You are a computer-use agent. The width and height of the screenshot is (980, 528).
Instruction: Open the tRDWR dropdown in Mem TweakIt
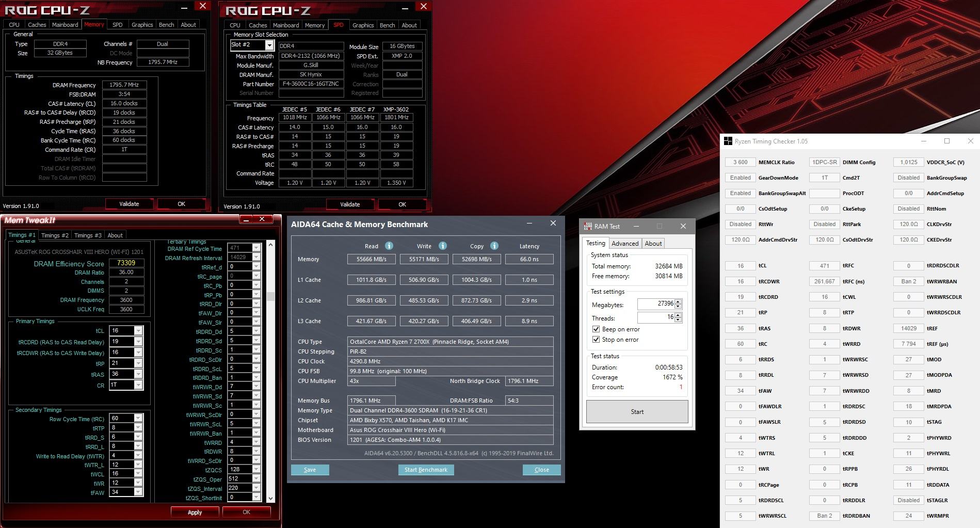255,452
